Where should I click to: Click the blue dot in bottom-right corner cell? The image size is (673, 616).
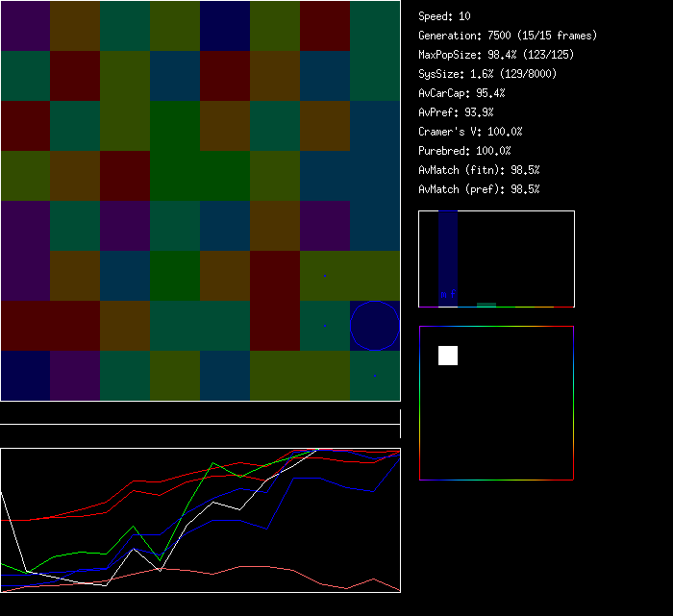375,376
